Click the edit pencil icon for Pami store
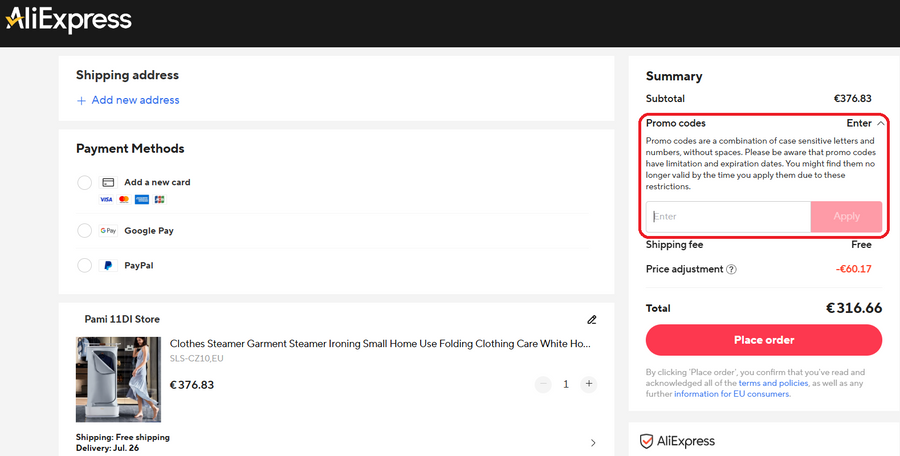The image size is (900, 456). 591,320
